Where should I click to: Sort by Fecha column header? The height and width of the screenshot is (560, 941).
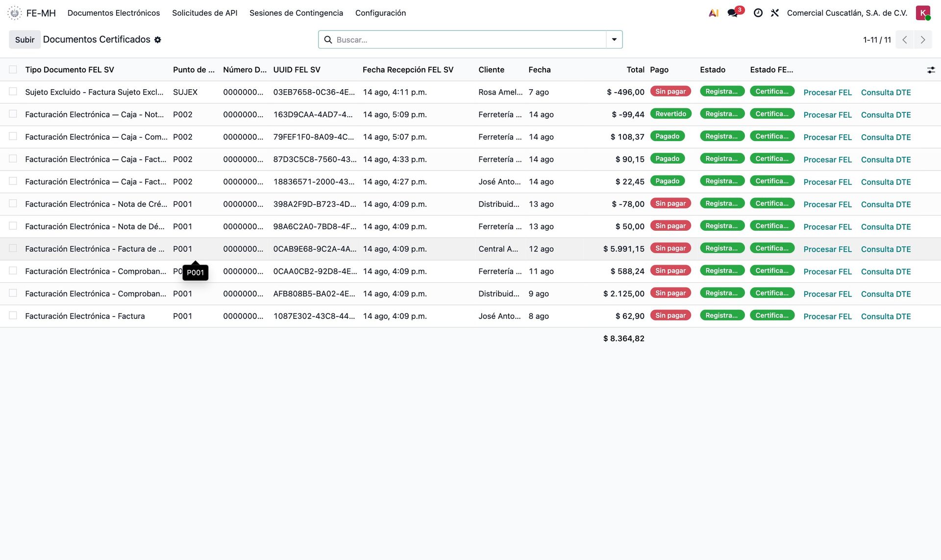540,70
